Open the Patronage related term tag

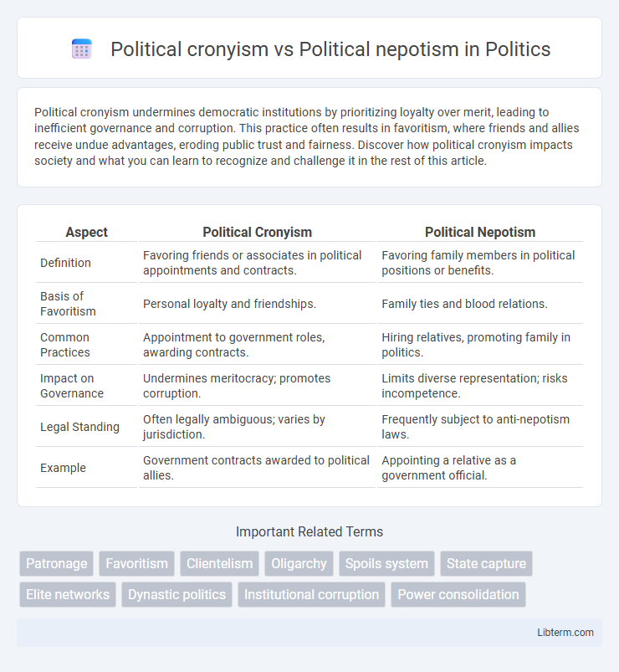[x=57, y=563]
